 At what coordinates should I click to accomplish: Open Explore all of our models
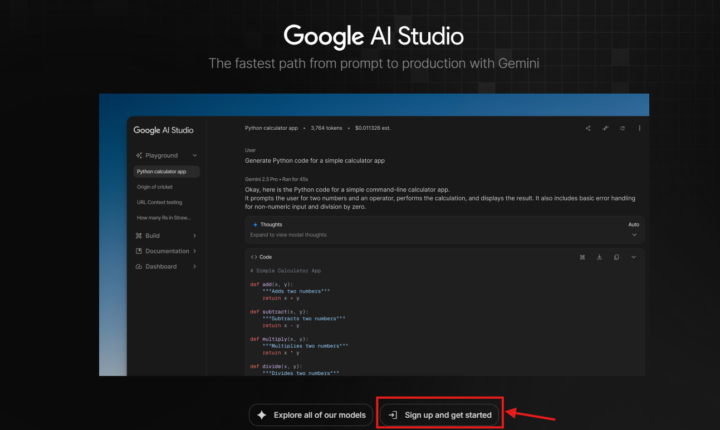tap(311, 415)
